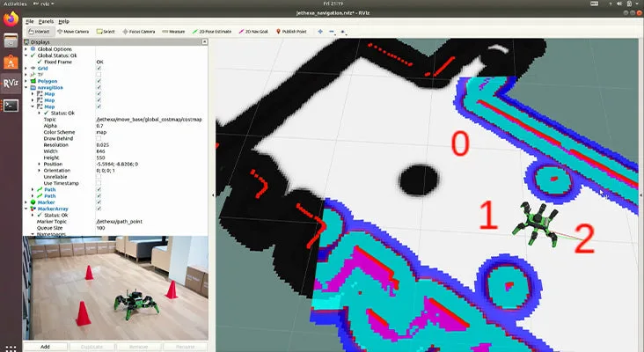Screen dimensions: 644x352
Task: Click the Duplicate display button
Action: (x=91, y=347)
